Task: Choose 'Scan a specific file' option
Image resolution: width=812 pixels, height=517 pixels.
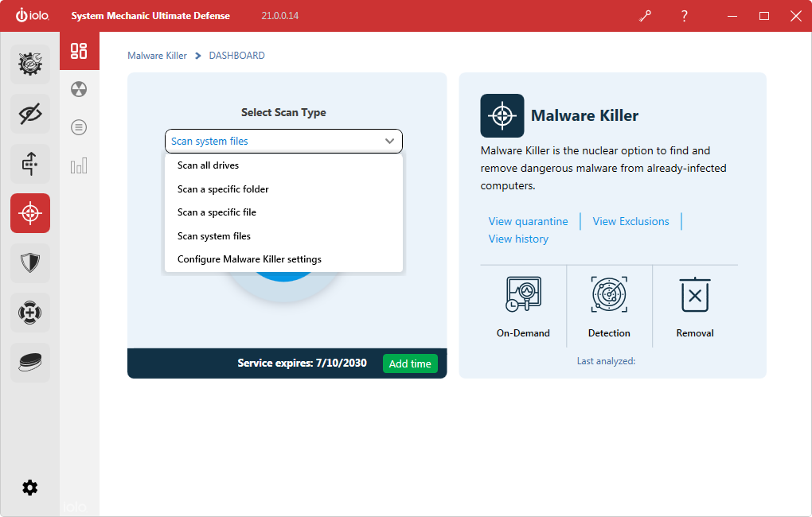Action: click(283, 212)
